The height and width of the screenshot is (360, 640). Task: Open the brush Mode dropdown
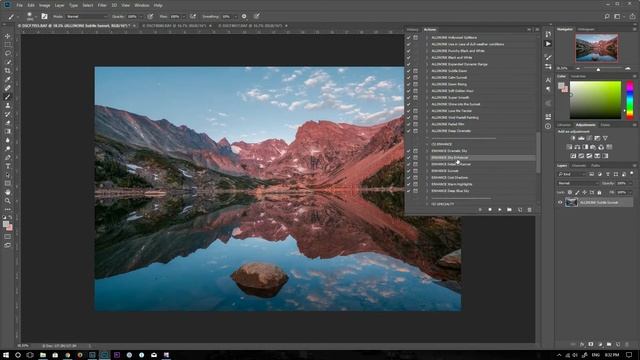pos(86,16)
